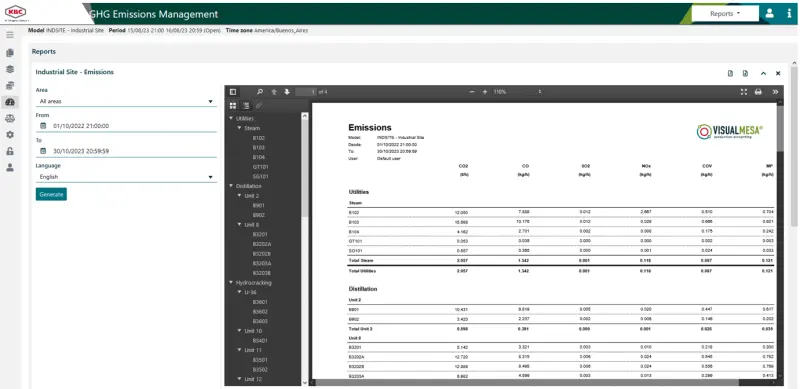Open PDF viewer additional tools chevrons
800x389 pixels.
point(775,92)
